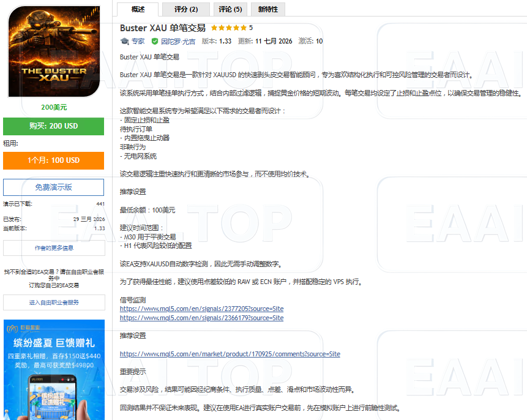Screen dimensions: 527x420
Task: Click the graduation cap expert icon
Action: tap(124, 42)
